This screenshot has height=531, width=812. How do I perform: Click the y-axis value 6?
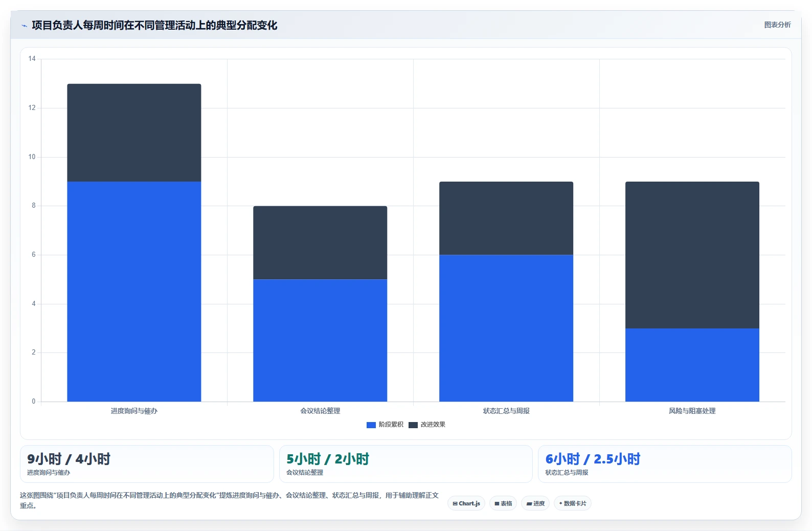[34, 255]
